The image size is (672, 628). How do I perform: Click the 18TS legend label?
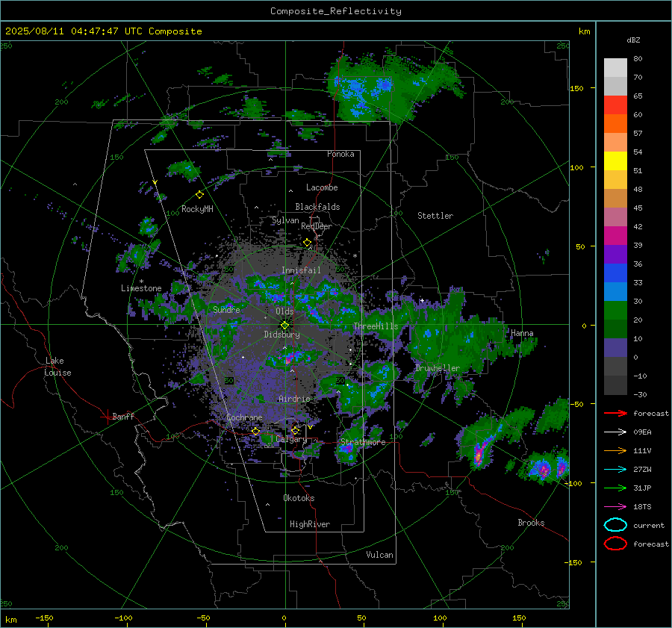(x=642, y=507)
